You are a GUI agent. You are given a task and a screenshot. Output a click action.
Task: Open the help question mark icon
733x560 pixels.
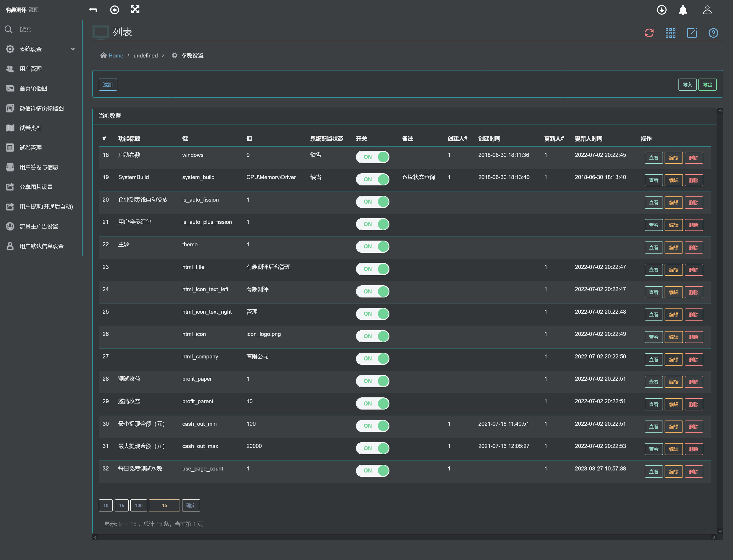tap(713, 33)
